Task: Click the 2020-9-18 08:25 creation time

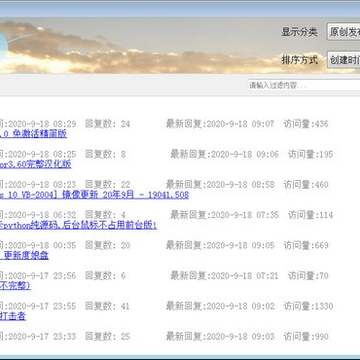Action: 42,154
